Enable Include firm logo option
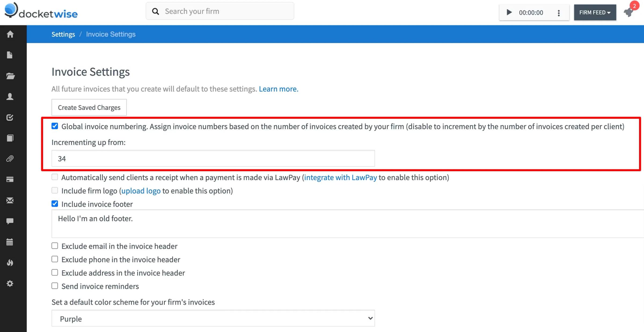 [55, 190]
